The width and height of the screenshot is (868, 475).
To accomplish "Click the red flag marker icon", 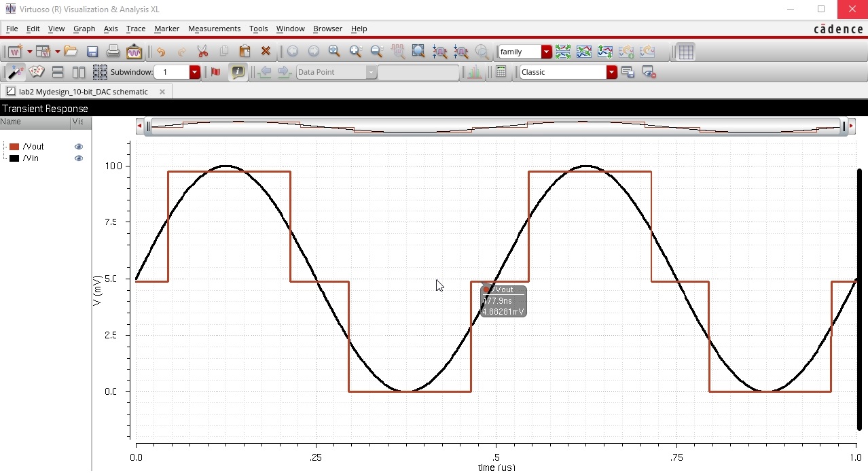I will pyautogui.click(x=216, y=72).
